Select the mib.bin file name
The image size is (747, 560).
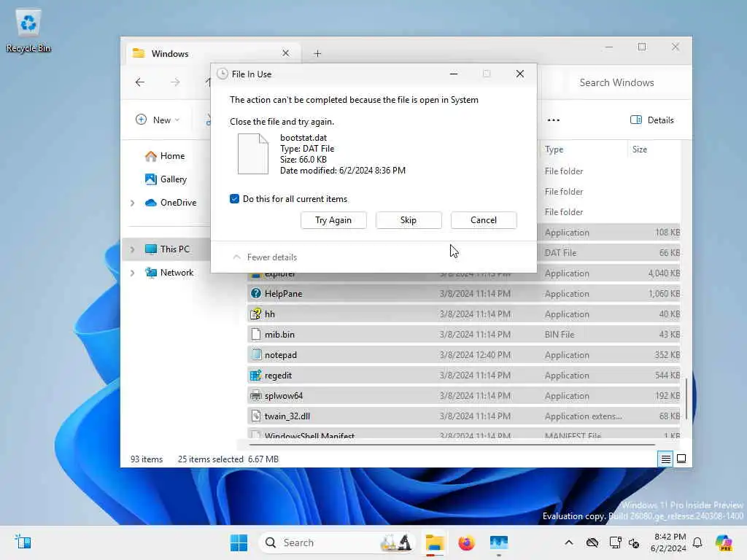tap(279, 334)
